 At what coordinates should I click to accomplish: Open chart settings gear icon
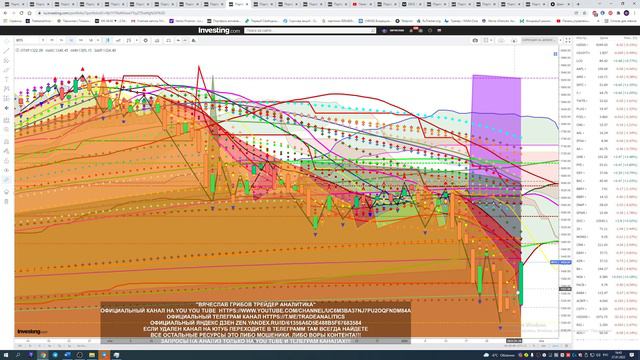[x=145, y=40]
